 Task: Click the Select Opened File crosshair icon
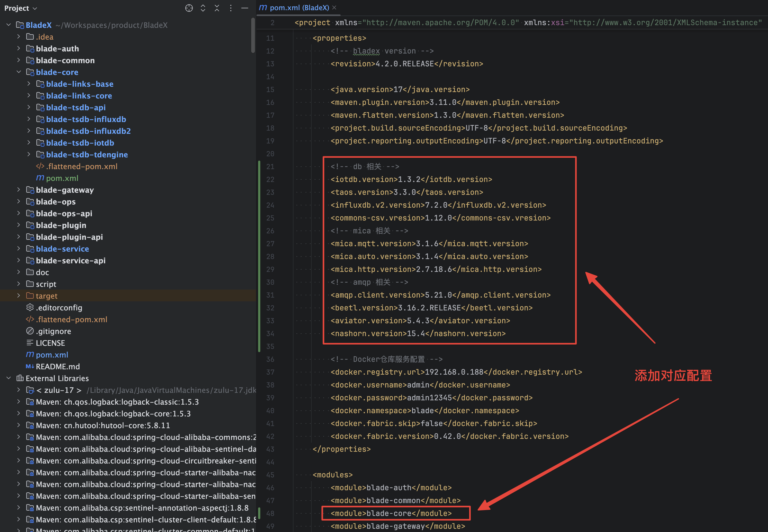pyautogui.click(x=189, y=8)
